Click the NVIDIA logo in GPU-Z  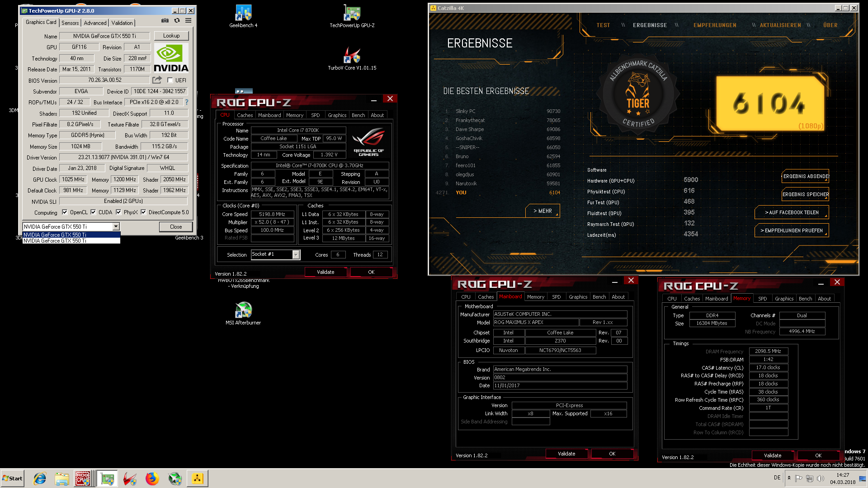[171, 58]
